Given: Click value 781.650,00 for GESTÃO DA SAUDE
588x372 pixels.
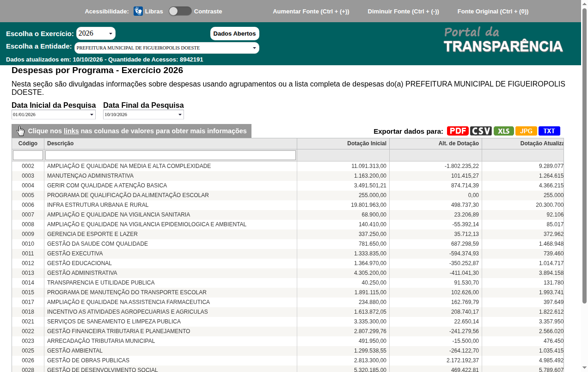Looking at the screenshot, I should pos(373,244).
